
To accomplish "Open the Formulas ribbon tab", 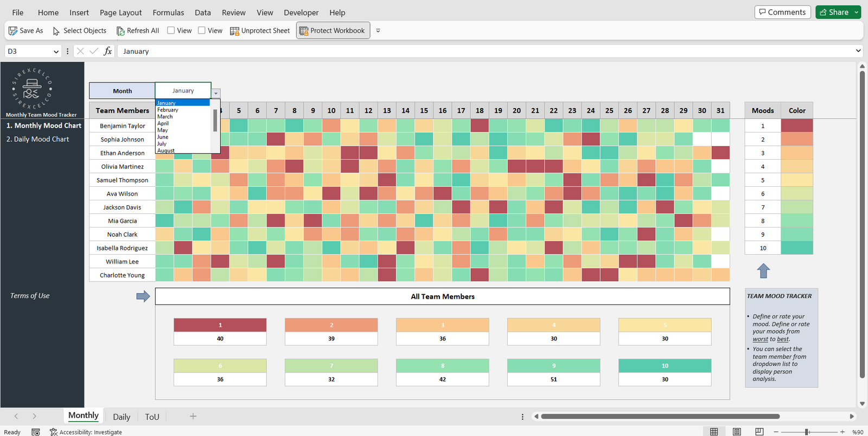I will (x=168, y=12).
